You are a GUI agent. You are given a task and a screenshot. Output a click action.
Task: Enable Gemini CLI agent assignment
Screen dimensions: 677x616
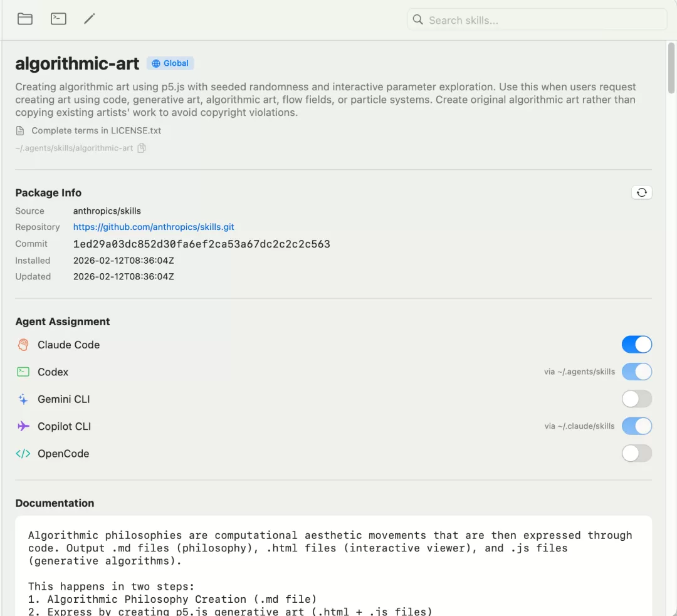pos(636,399)
